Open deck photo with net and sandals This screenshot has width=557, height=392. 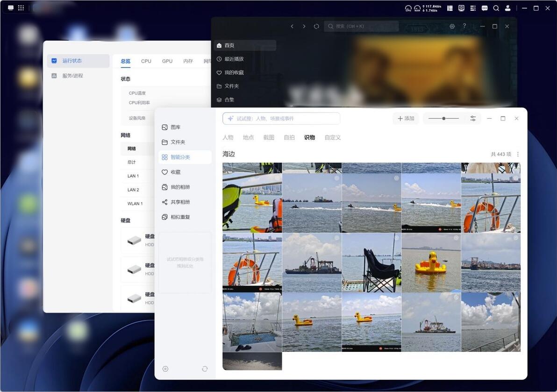(x=252, y=322)
